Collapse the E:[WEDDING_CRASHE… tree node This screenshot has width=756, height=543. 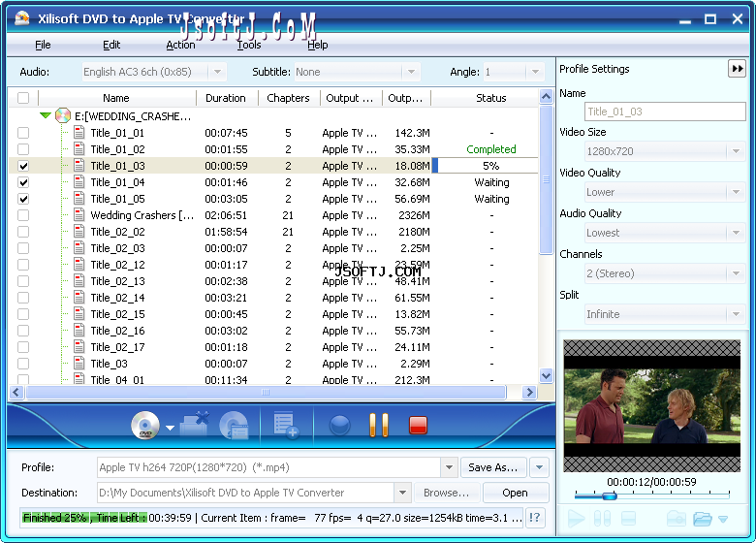pyautogui.click(x=46, y=115)
